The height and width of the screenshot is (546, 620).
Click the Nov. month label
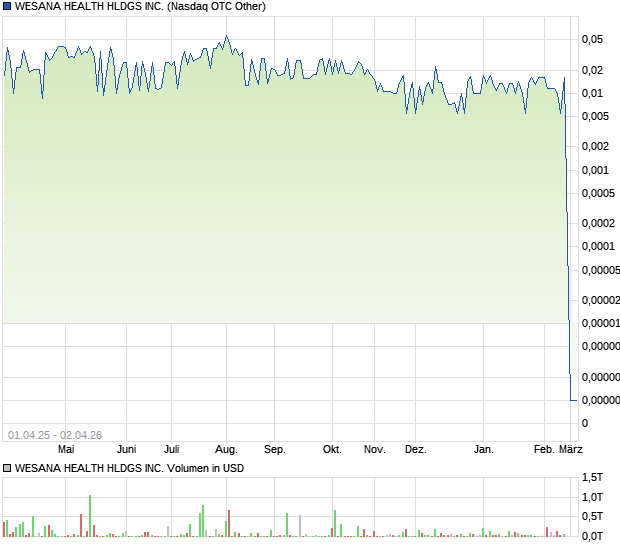coord(374,450)
